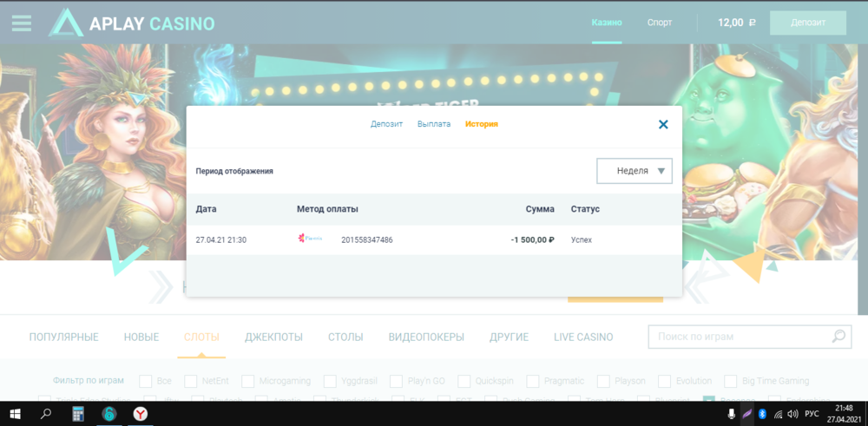Open the taskbar clock and date
The width and height of the screenshot is (868, 426).
pos(844,413)
